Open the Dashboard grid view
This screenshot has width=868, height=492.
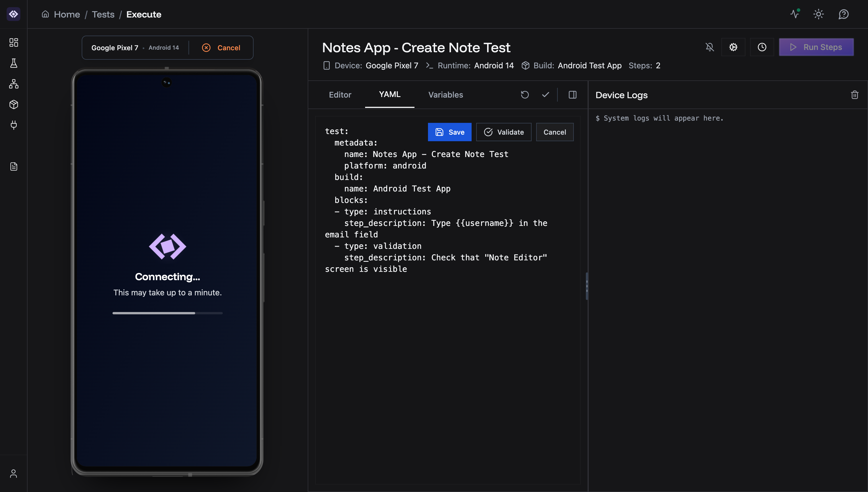click(x=13, y=42)
